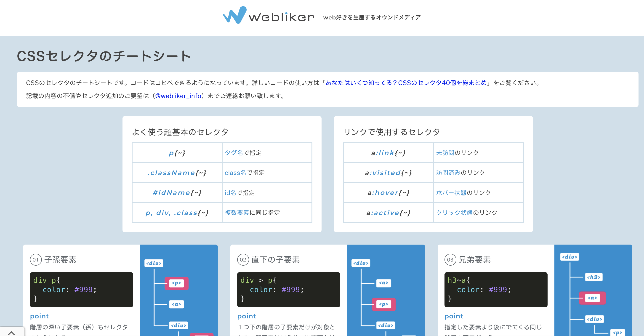This screenshot has height=336, width=644.
Task: Open the @webliker_info contact link
Action: point(178,96)
